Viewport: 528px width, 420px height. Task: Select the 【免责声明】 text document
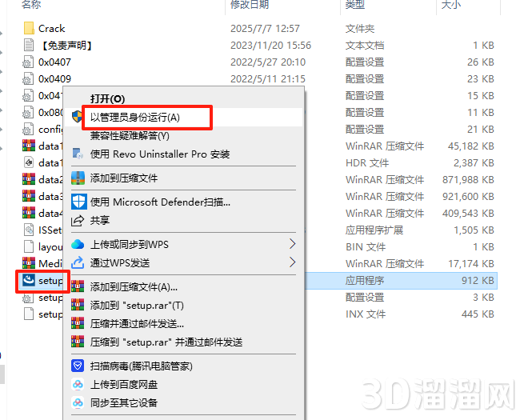[x=67, y=46]
